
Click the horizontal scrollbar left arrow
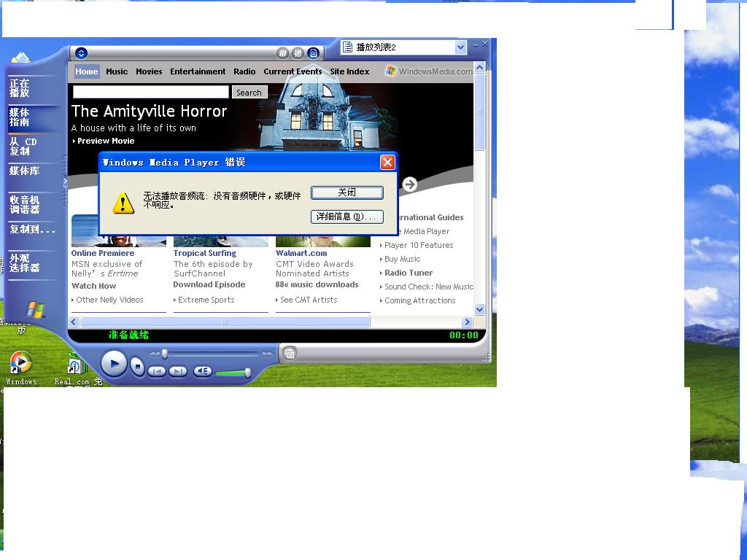(74, 322)
